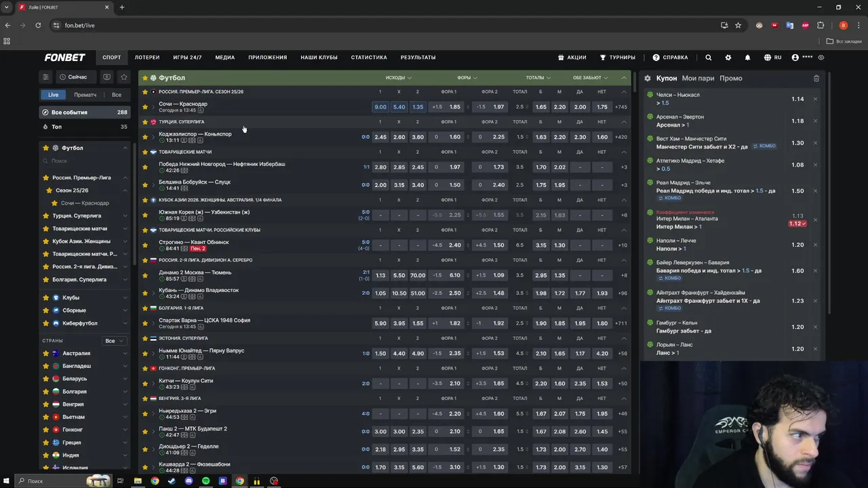Toggle balance visibility eye icon
The width and height of the screenshot is (868, 488).
point(821,58)
